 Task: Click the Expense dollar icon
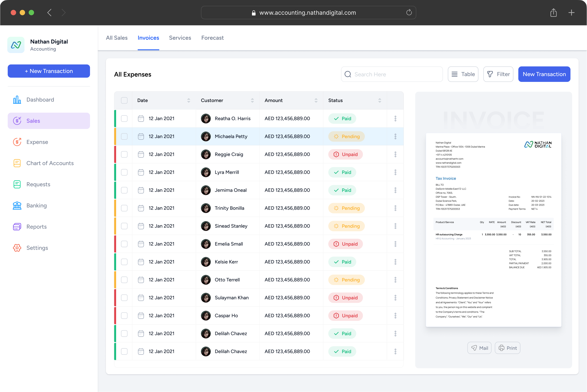click(x=17, y=142)
